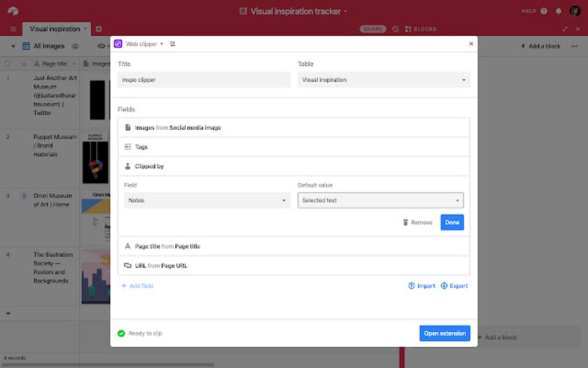The image size is (588, 368).
Task: Open notifications via the bell icon
Action: pos(557,11)
